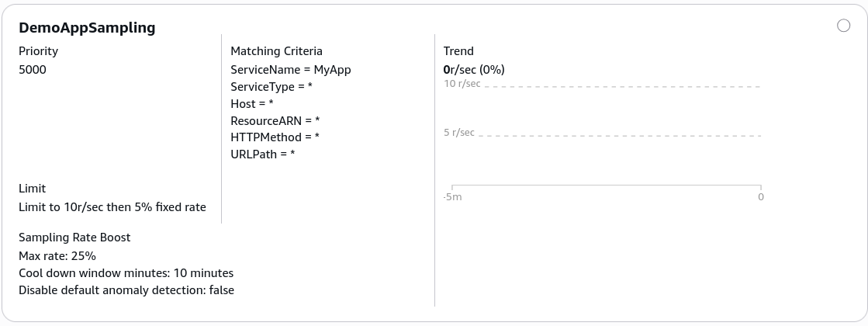Click the -5m marker on trend axis
This screenshot has height=326, width=868.
coord(452,197)
